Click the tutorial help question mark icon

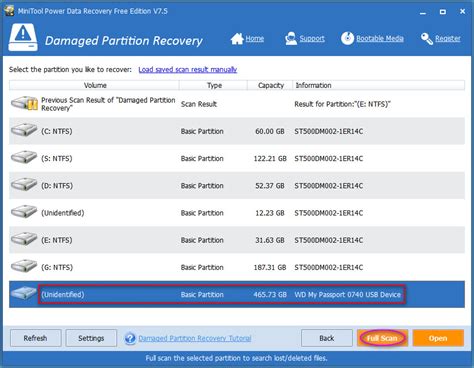pos(130,339)
